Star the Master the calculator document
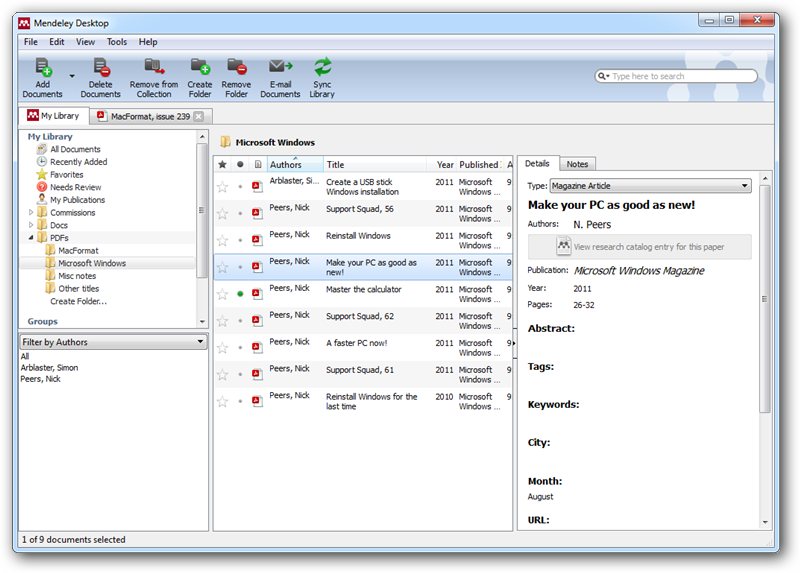Screen dimensions: 800x573 222,294
